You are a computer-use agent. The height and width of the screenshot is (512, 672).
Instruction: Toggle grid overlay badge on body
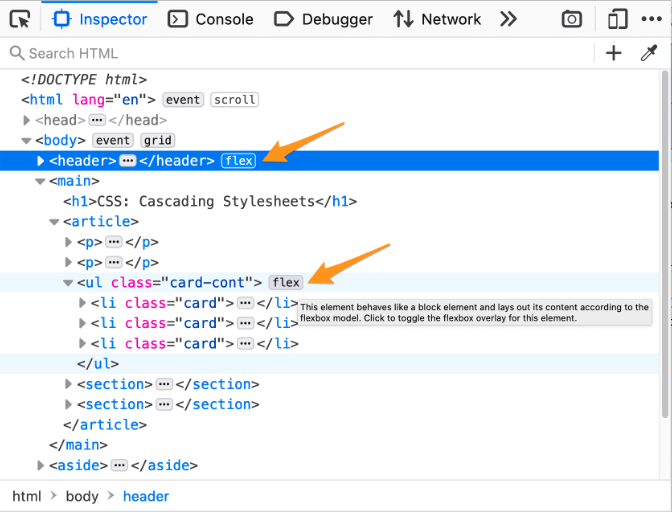tap(158, 140)
